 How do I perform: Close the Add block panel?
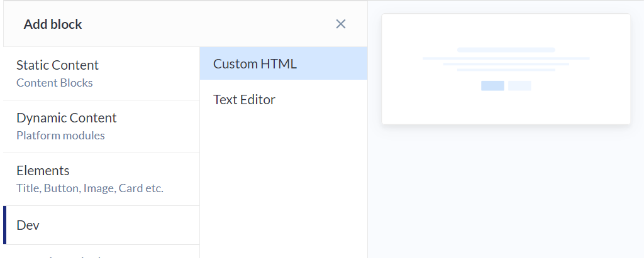coord(341,24)
